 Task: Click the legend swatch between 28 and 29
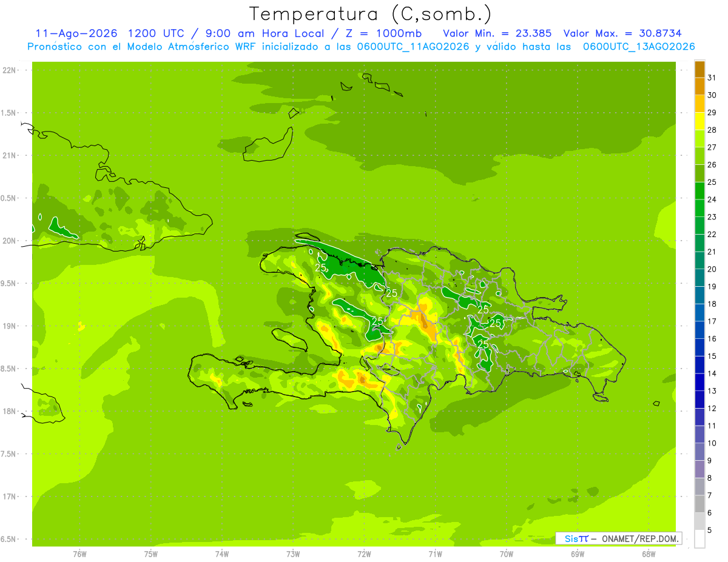(699, 121)
